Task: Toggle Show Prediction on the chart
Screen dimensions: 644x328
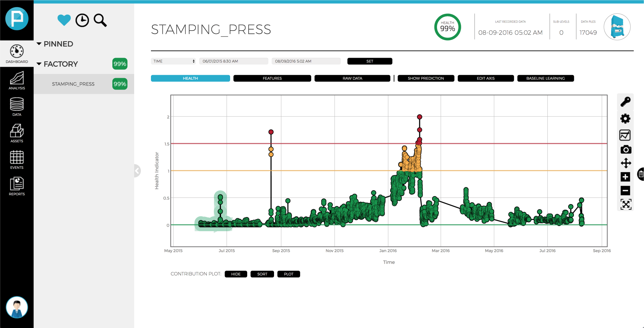Action: coord(426,78)
